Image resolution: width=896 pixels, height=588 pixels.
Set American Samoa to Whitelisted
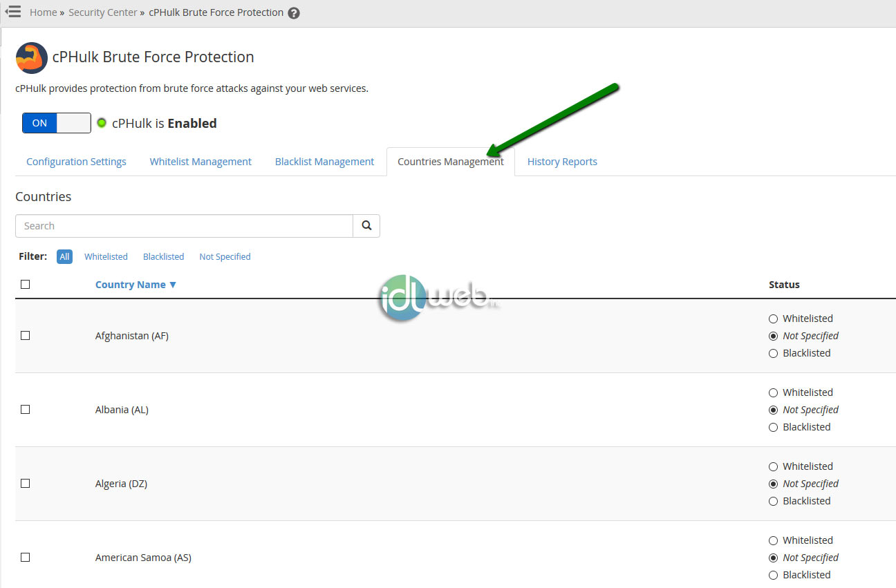(x=773, y=540)
